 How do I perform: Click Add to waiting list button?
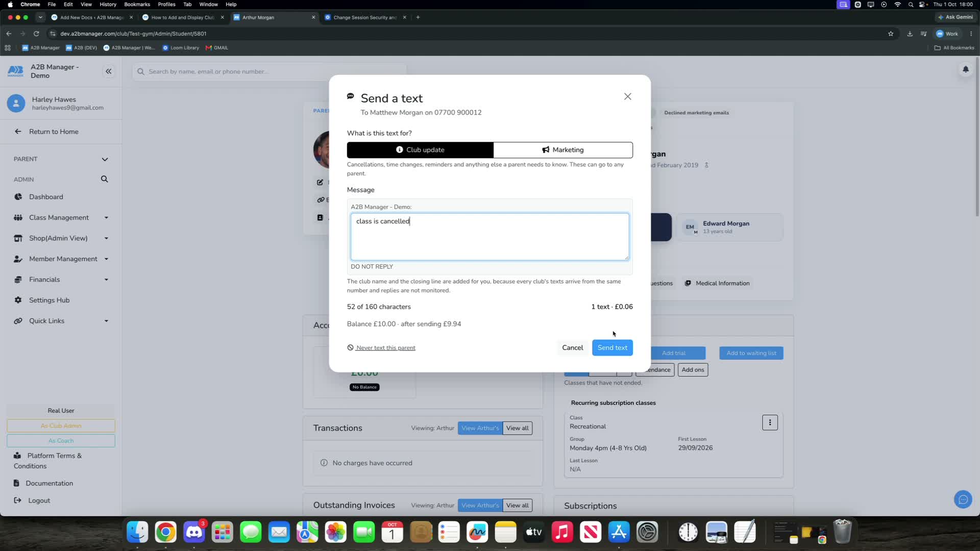[x=751, y=353]
